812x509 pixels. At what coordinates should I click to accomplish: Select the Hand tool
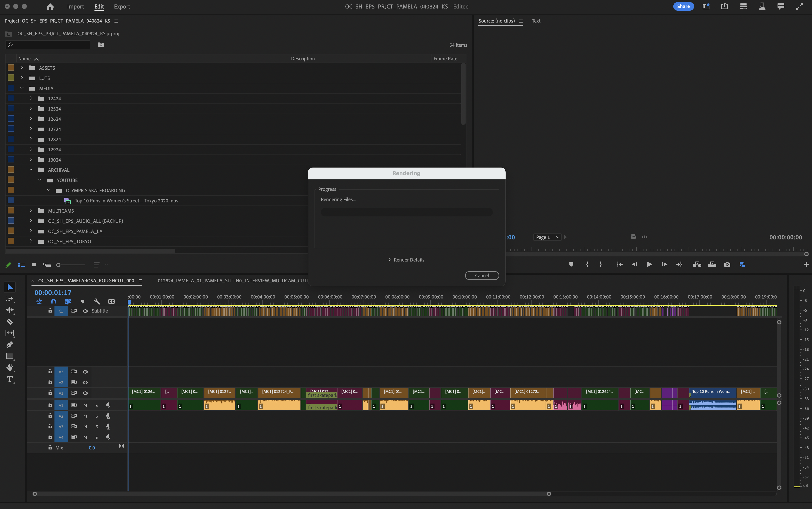[x=10, y=367]
